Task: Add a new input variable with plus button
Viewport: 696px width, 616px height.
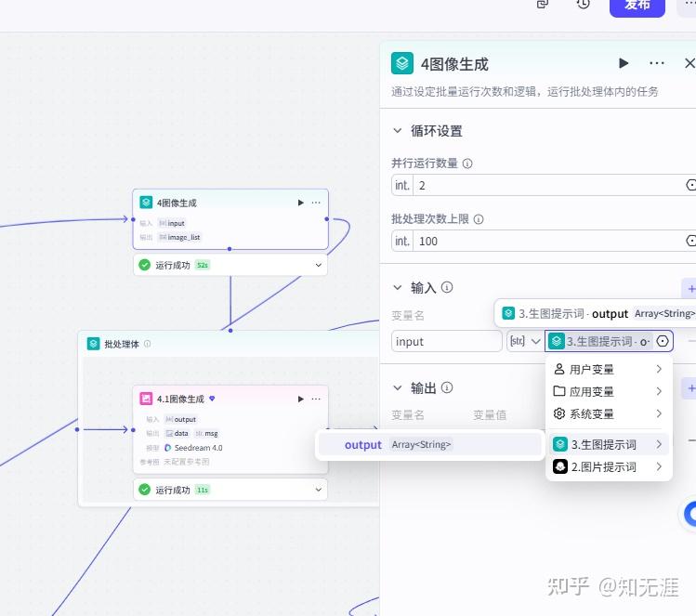Action: (690, 289)
